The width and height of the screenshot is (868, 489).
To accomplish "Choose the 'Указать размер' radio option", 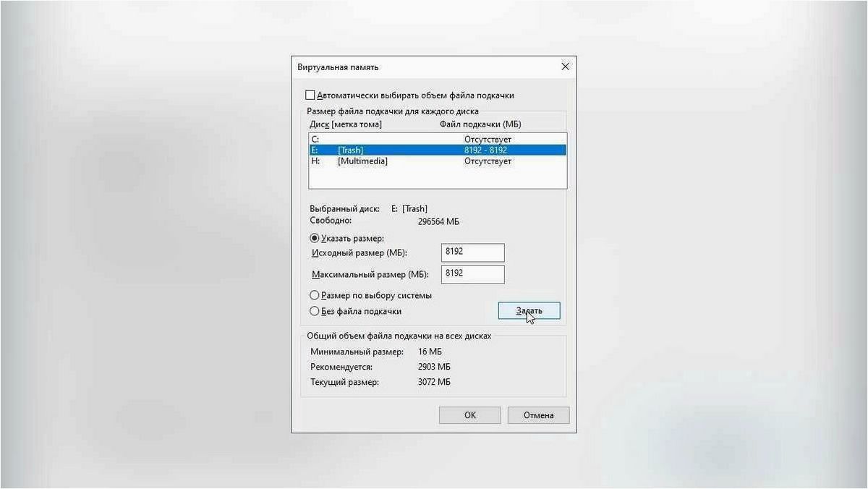I will [315, 238].
